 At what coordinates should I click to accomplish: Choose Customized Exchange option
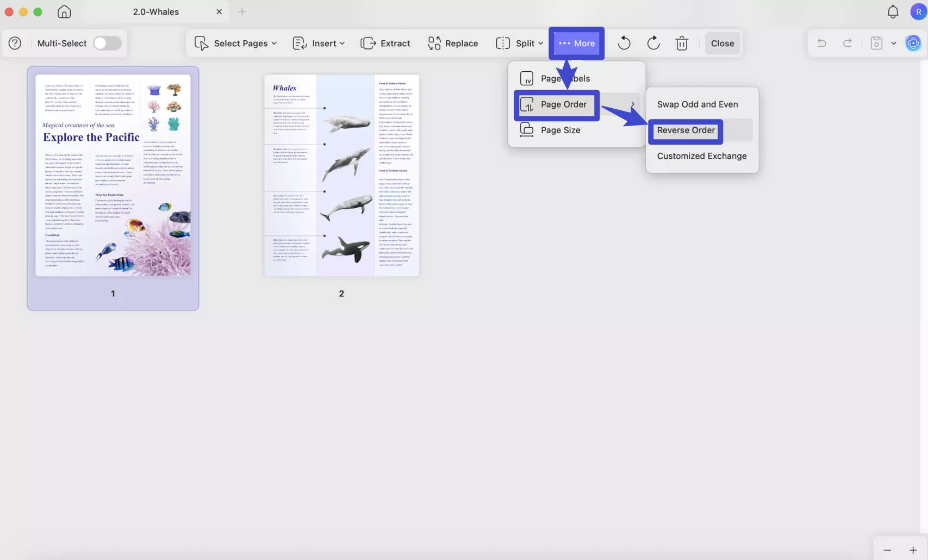702,156
